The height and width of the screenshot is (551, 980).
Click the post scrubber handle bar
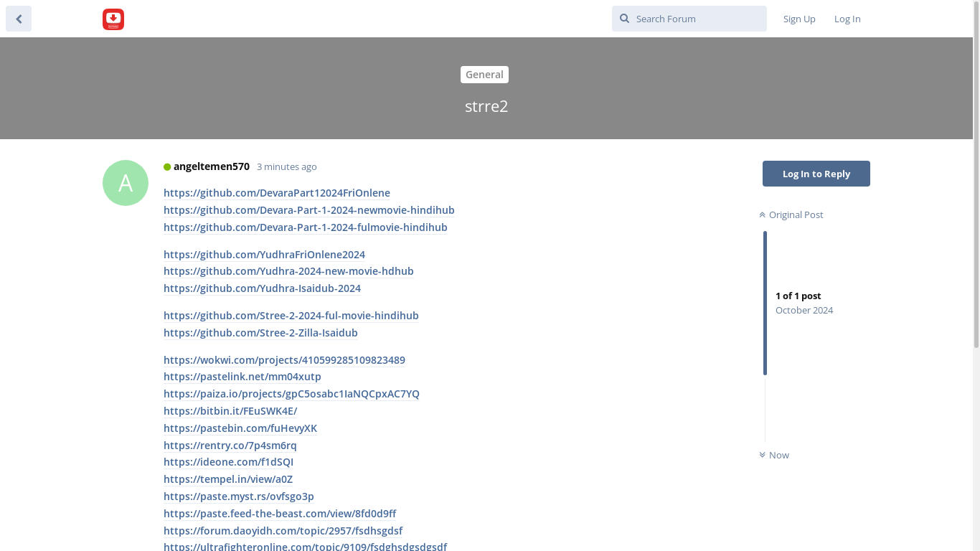[765, 303]
